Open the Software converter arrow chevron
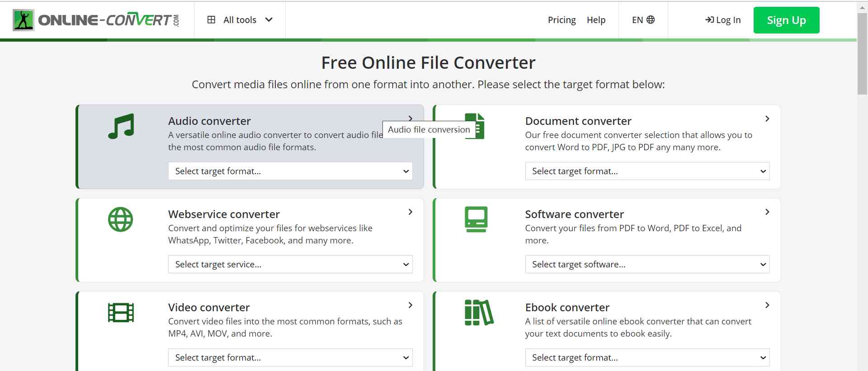The image size is (868, 371). (x=767, y=212)
